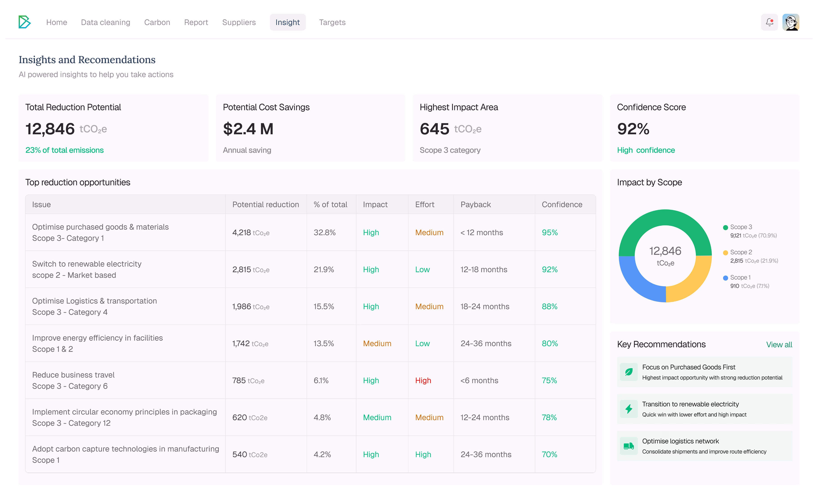Click the truck icon for logistics network
Screen dimensions: 818x504
[629, 446]
